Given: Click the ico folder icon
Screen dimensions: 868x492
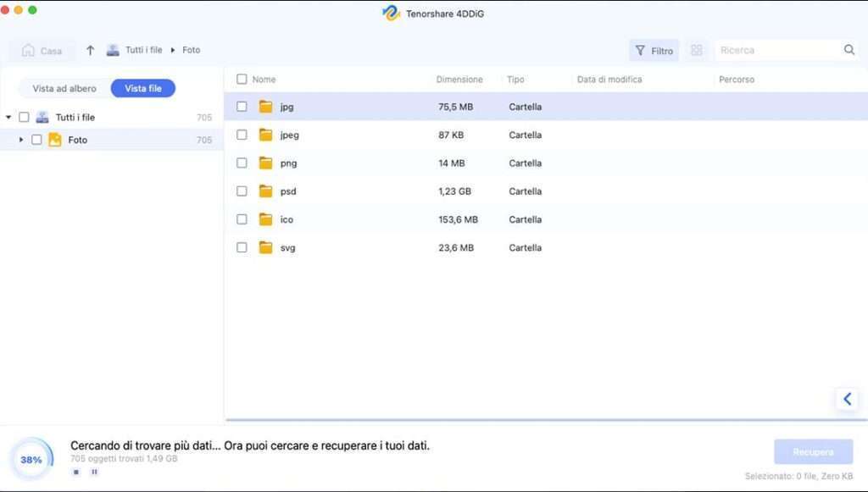Looking at the screenshot, I should click(265, 219).
